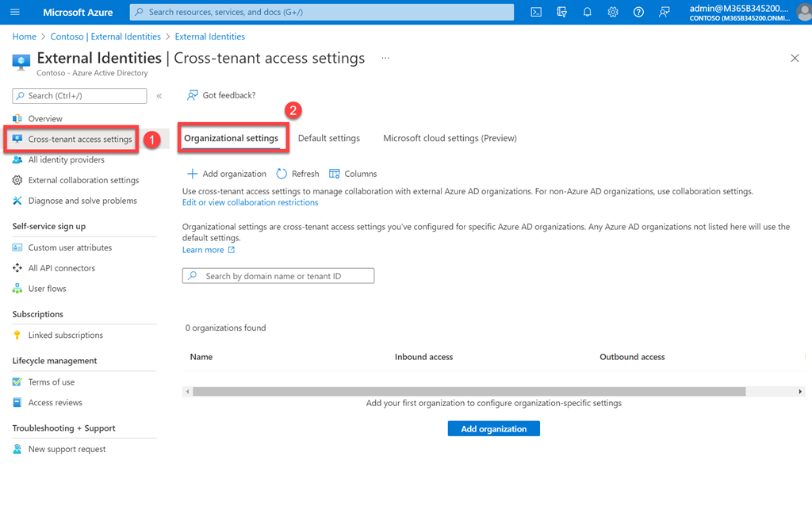
Task: Click the blue Add organization button
Action: [493, 428]
